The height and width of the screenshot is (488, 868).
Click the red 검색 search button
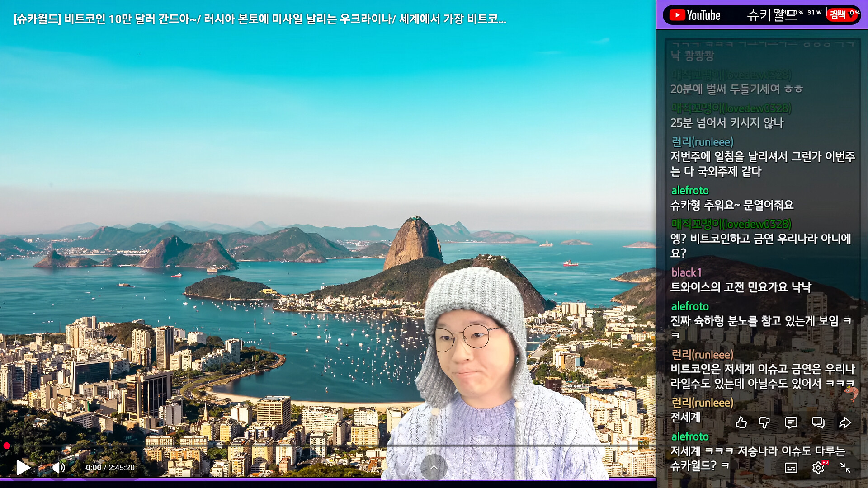tap(838, 15)
